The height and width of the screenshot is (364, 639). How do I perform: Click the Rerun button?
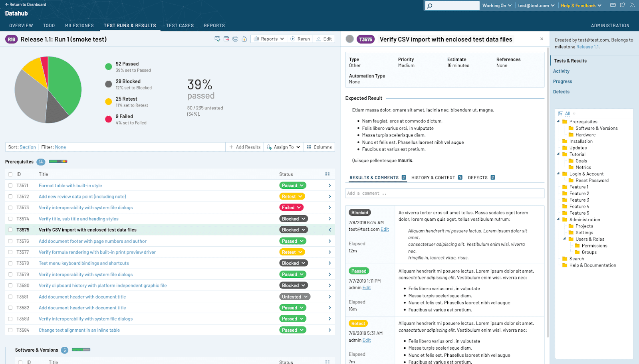point(300,39)
